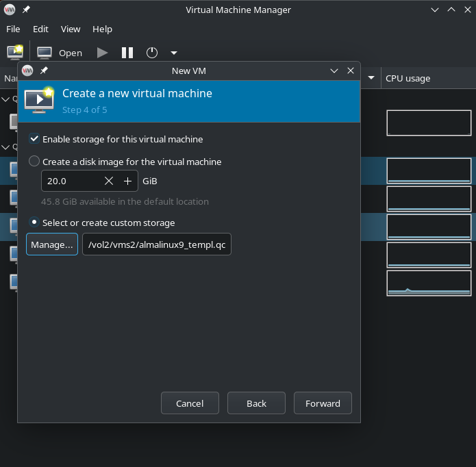Viewport: 476px width, 467px height.
Task: Increase the disk size with the plus button
Action: point(128,181)
